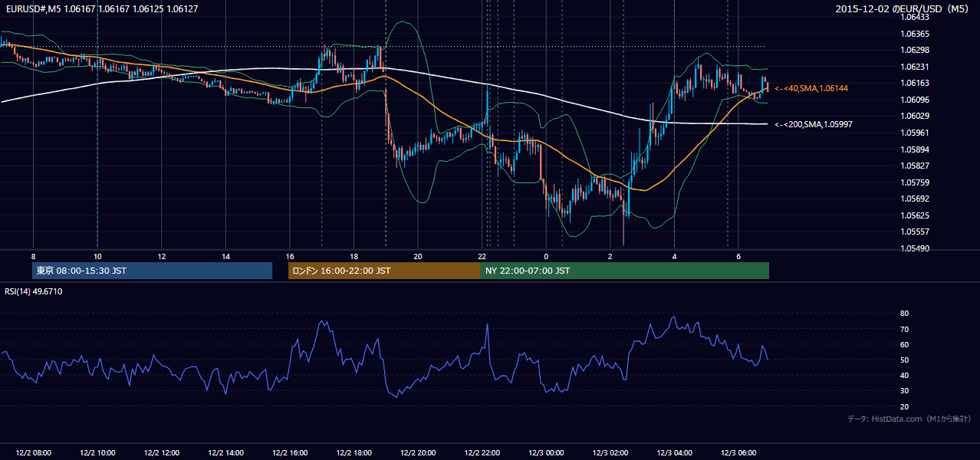Click RSI scale value 50
The image size is (980, 460).
[x=905, y=360]
